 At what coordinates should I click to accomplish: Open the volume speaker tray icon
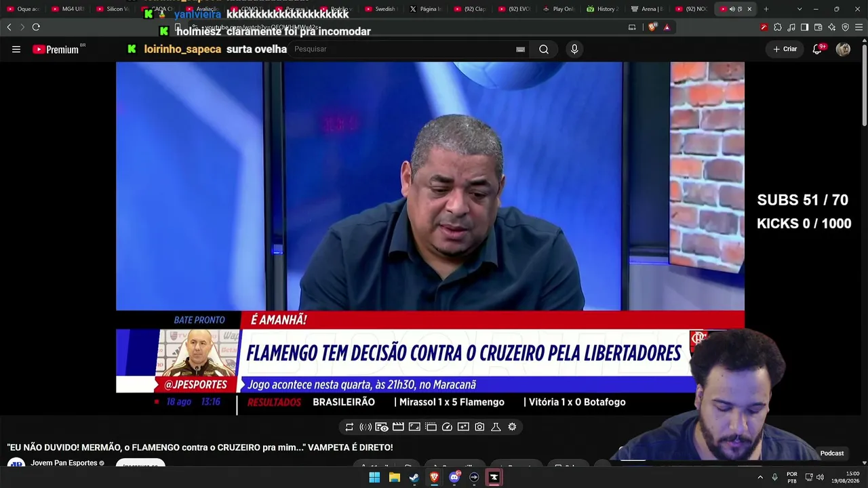click(x=820, y=477)
